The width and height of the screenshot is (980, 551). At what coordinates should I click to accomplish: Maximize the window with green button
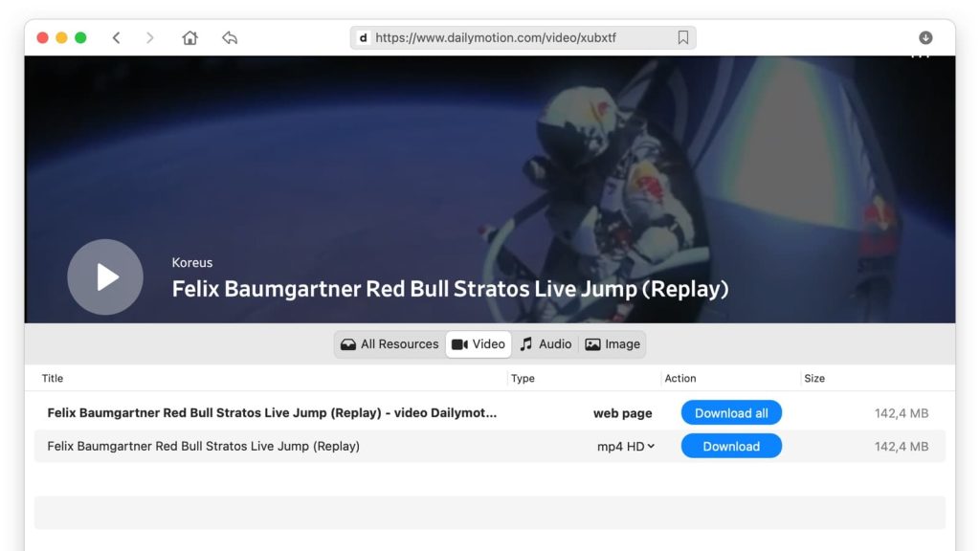pos(80,37)
